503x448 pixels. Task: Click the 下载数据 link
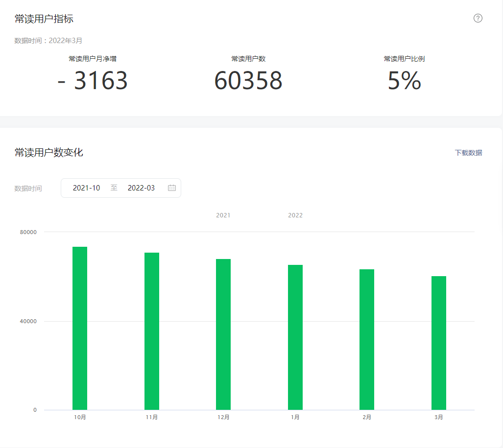[468, 153]
